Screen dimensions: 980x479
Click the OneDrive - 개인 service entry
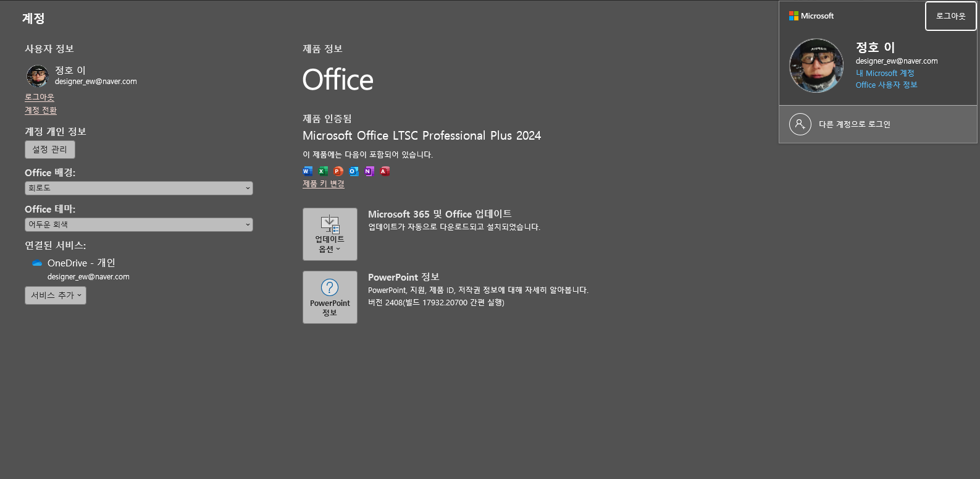coord(82,263)
